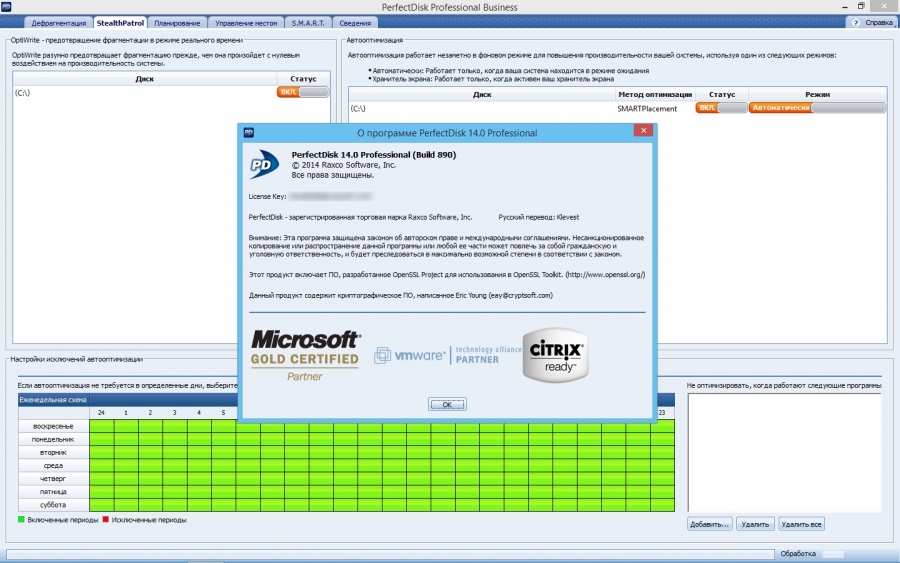Image resolution: width=900 pixels, height=563 pixels.
Task: Click the PerfectDisk PD logo in About dialog
Action: tap(264, 163)
